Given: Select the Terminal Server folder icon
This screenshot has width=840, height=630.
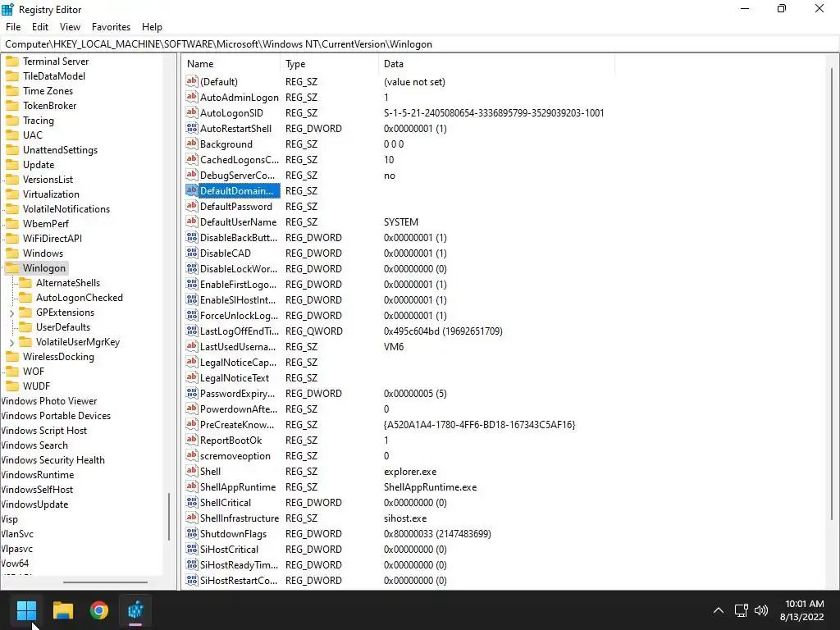Looking at the screenshot, I should tap(12, 62).
